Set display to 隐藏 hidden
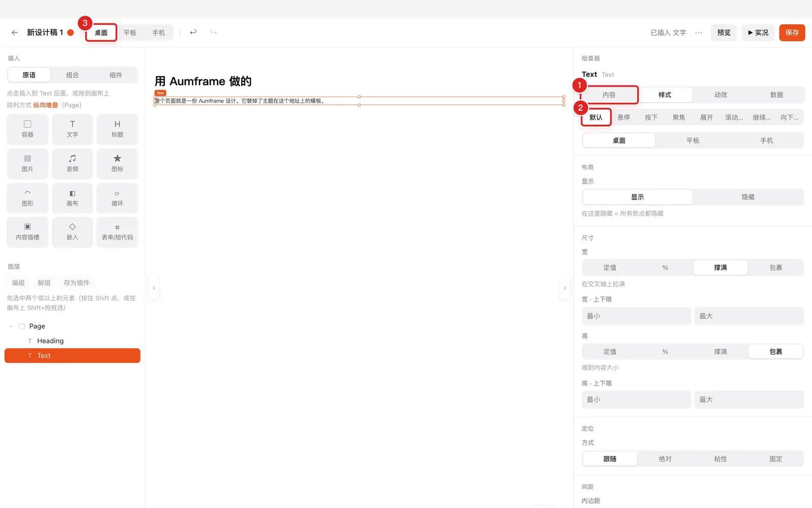Viewport: 812px width, 508px height. (x=748, y=197)
